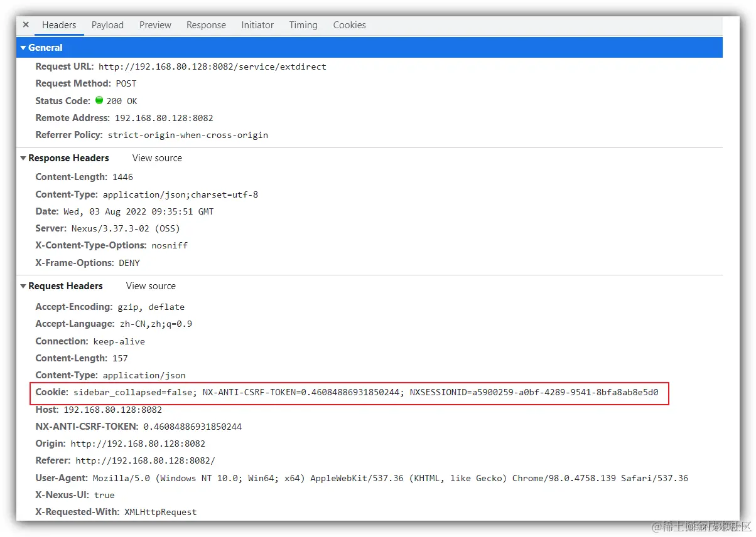Select the Server Nexus/3.37.3-02 value
This screenshot has width=756, height=537.
(x=126, y=228)
